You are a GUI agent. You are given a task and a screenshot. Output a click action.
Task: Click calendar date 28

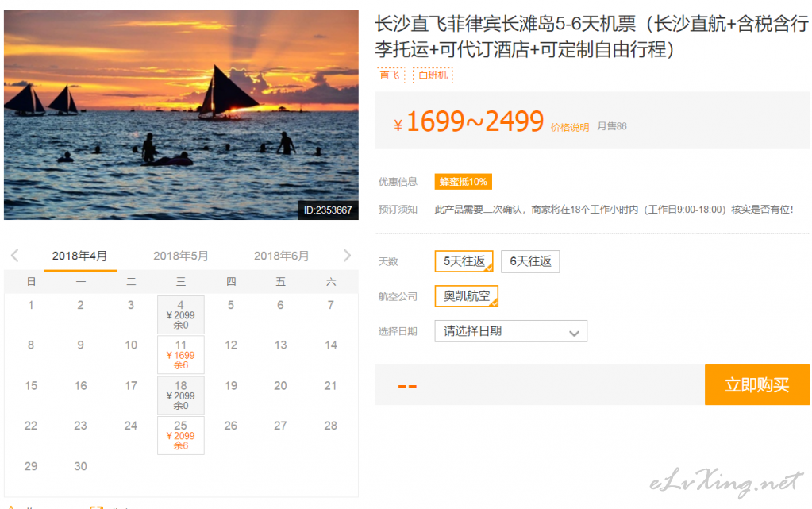(x=331, y=426)
